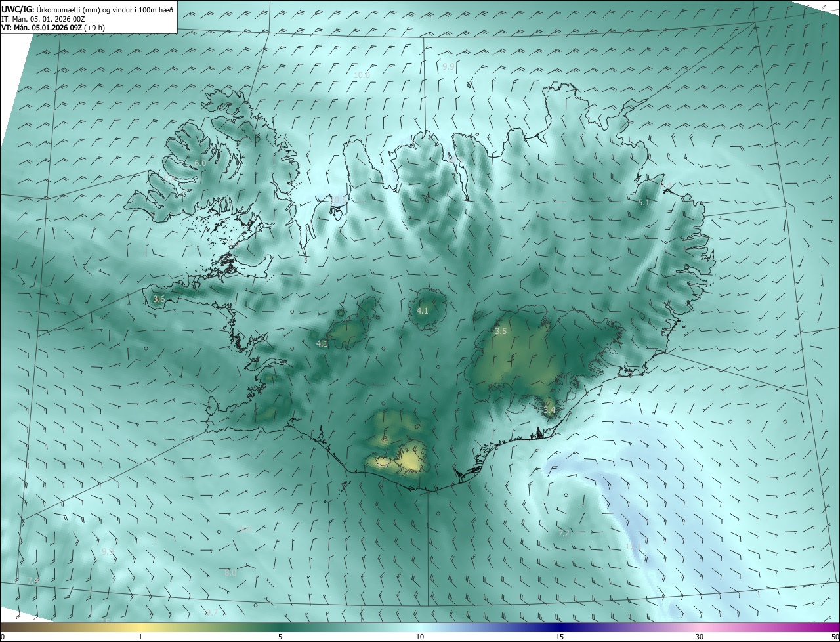Click the "3.6" label on the western peninsula
The image size is (840, 642).
tap(159, 299)
